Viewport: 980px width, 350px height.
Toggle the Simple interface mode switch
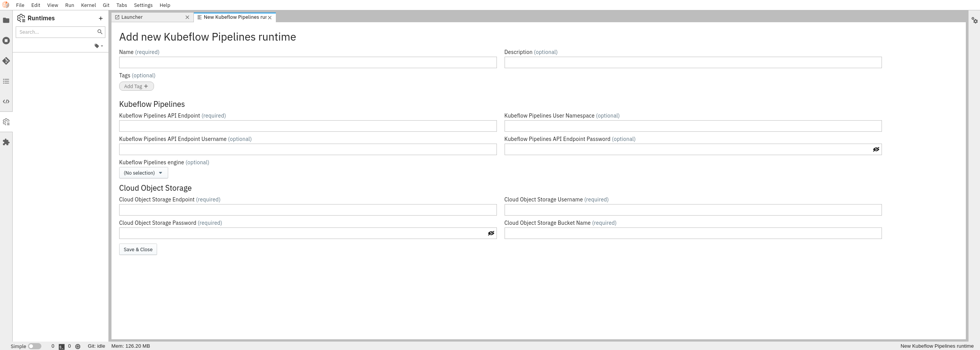pyautogui.click(x=34, y=346)
